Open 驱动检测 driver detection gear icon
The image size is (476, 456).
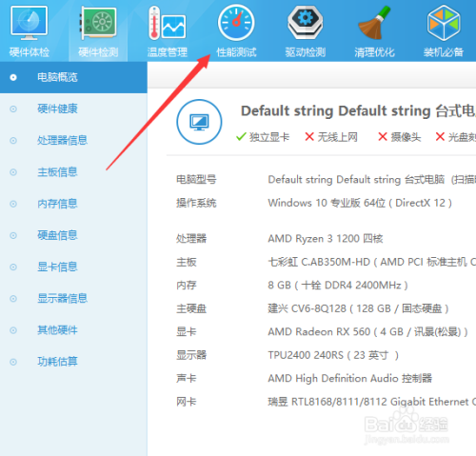tap(306, 23)
